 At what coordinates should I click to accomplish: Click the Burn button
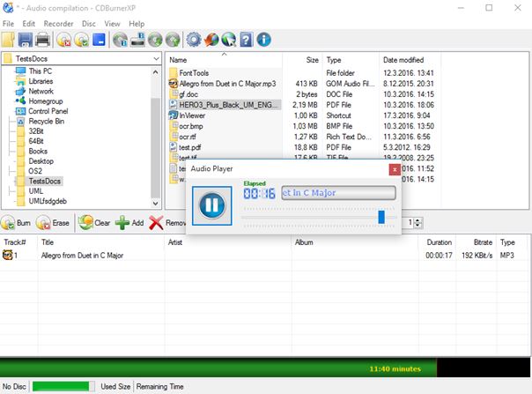[17, 223]
